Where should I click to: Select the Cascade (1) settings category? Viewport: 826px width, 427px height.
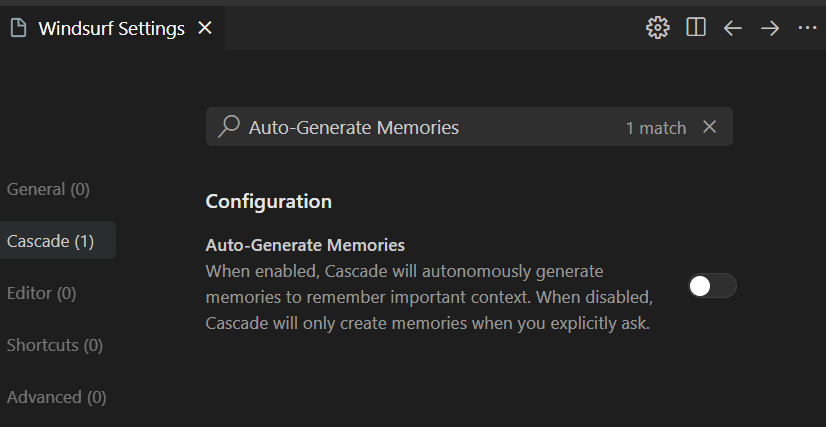tap(51, 241)
